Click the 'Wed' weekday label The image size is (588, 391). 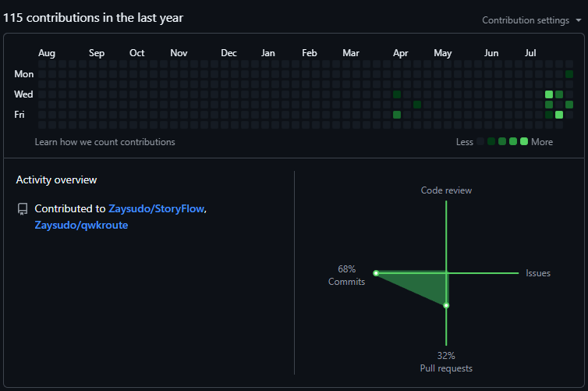(x=23, y=94)
